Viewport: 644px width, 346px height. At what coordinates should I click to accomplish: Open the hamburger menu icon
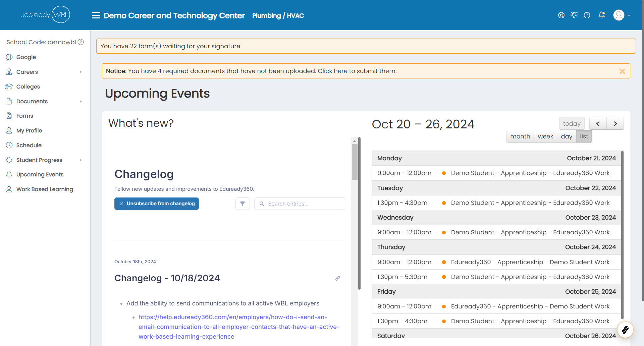click(96, 15)
